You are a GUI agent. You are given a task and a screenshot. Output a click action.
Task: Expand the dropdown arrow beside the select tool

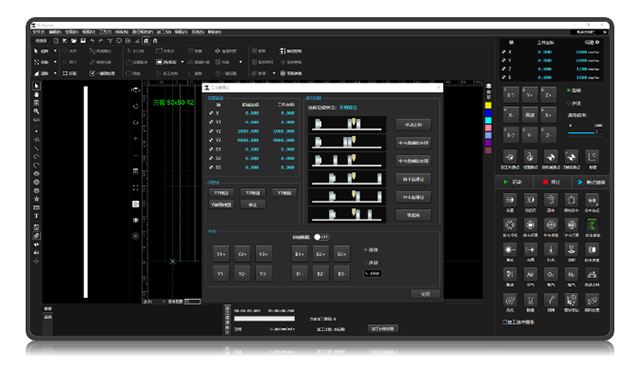tap(55, 51)
